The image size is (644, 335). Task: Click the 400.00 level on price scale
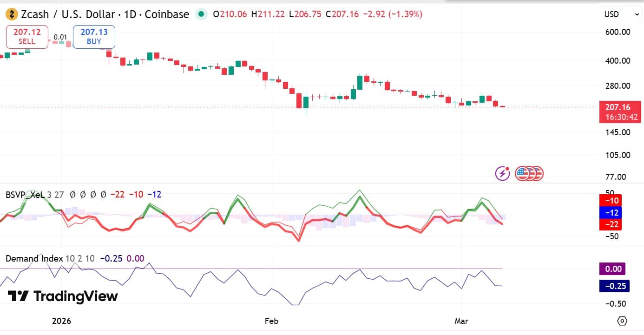click(618, 61)
